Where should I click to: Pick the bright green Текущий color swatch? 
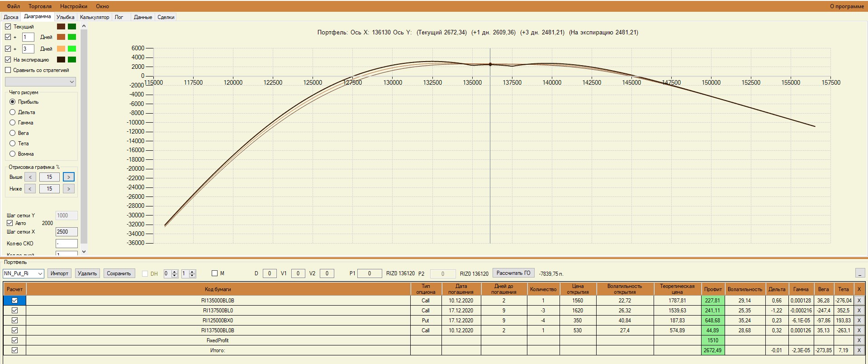pos(72,27)
